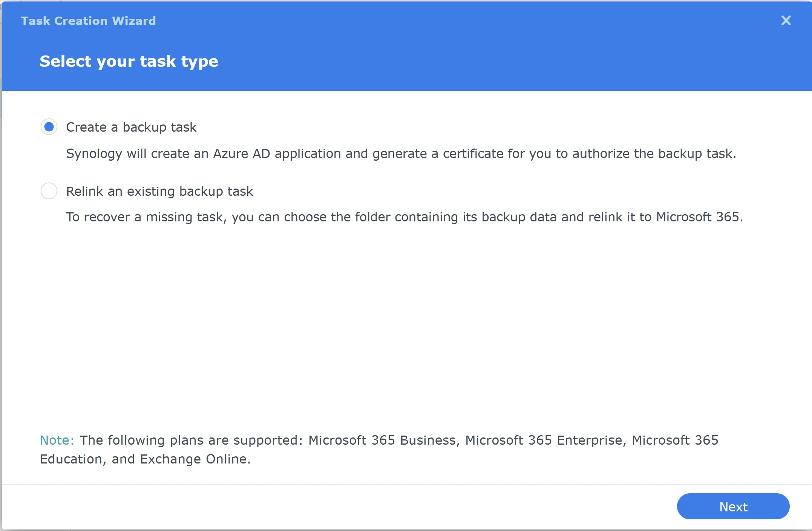Click the teal "Note:" label
Image resolution: width=812 pixels, height=531 pixels.
click(x=57, y=440)
